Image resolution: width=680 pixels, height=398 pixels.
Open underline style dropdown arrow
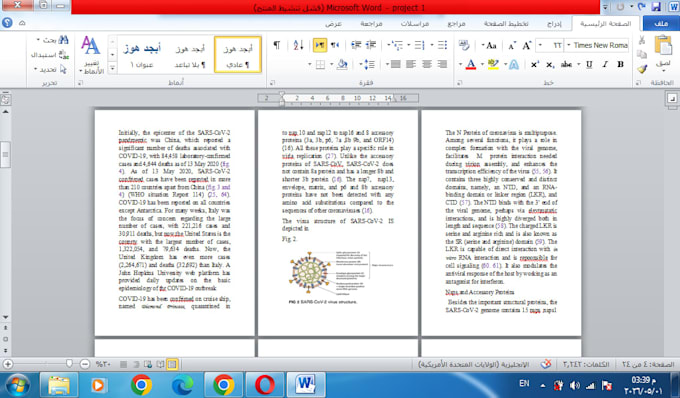[579, 65]
